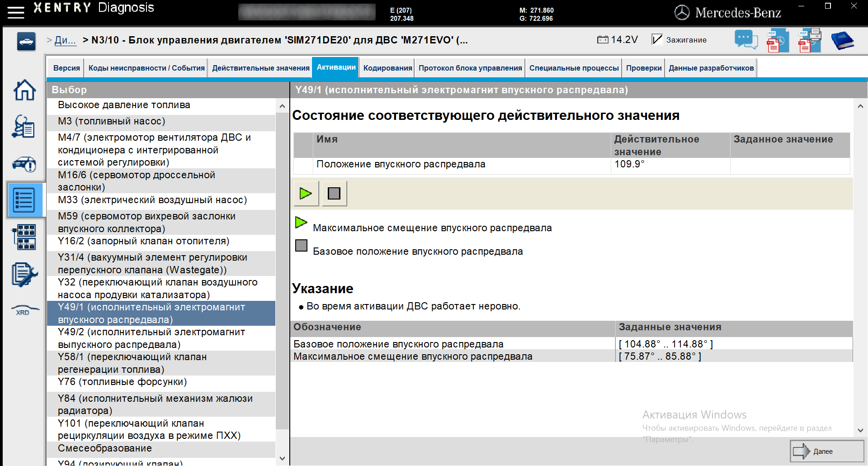The image size is (868, 466).
Task: Toggle the Зажигание ignition checkbox
Action: click(657, 39)
